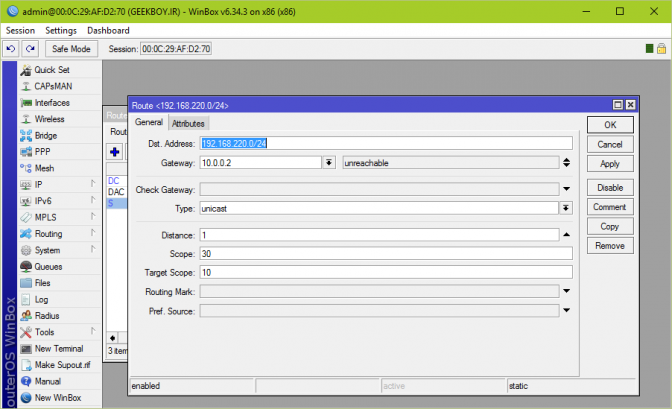The height and width of the screenshot is (409, 672).
Task: Select the DC row in route list
Action: pyautogui.click(x=117, y=180)
